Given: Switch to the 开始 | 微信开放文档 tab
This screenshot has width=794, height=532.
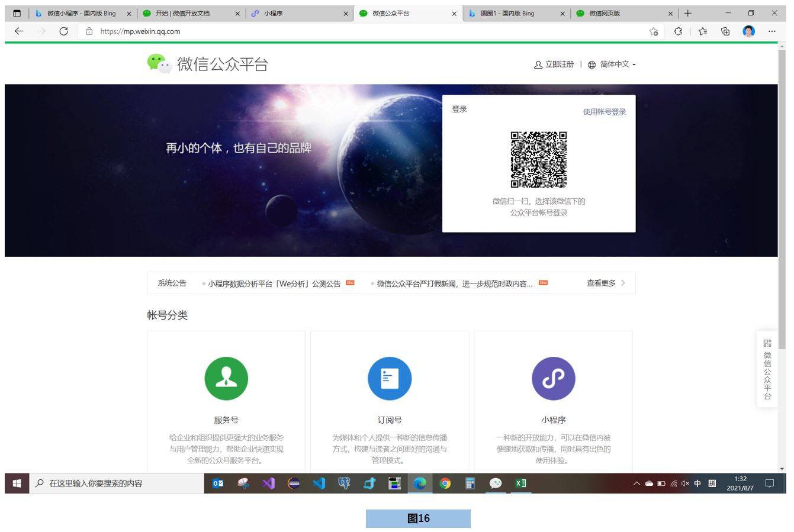Looking at the screenshot, I should tap(191, 13).
